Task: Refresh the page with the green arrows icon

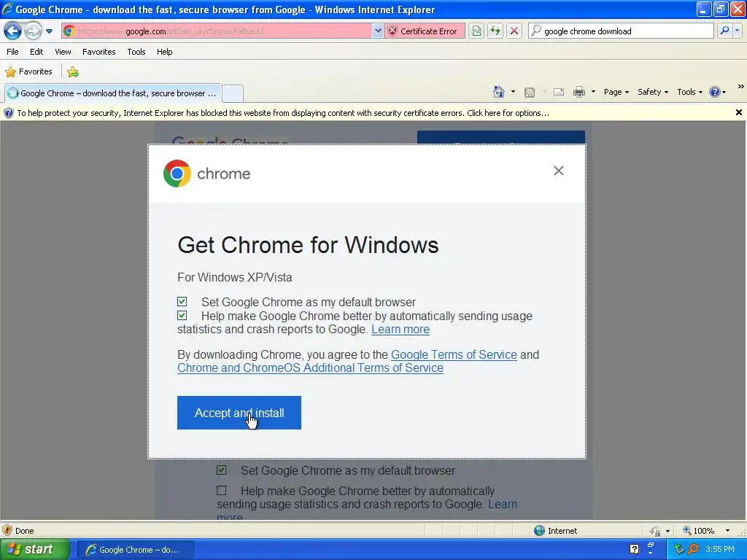Action: coord(495,31)
